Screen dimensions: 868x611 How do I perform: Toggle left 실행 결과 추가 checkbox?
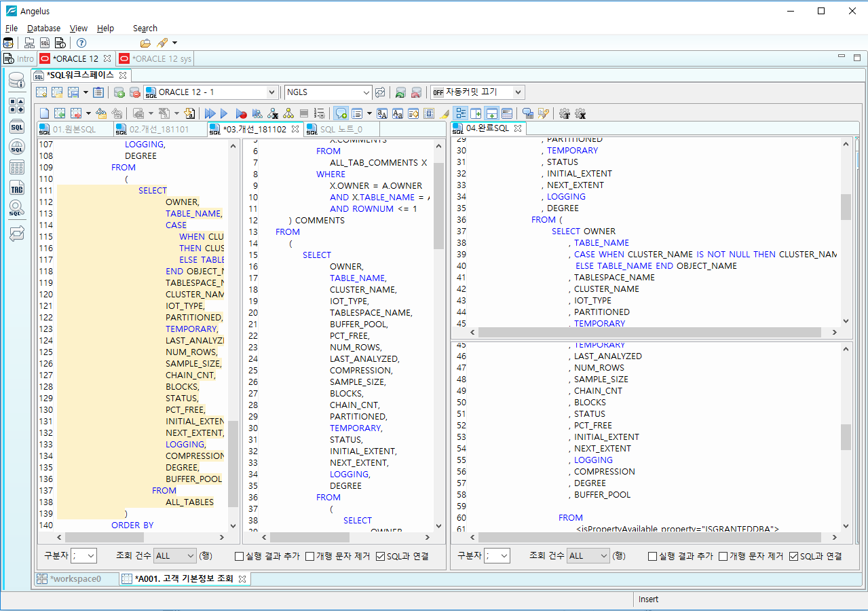[x=239, y=556]
